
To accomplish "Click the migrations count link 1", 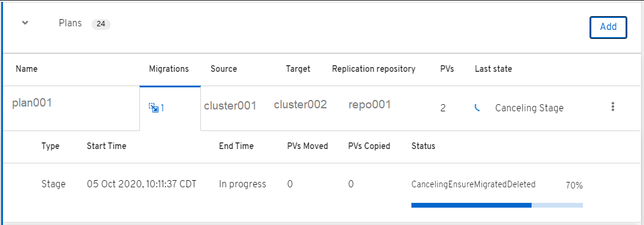I will [162, 108].
